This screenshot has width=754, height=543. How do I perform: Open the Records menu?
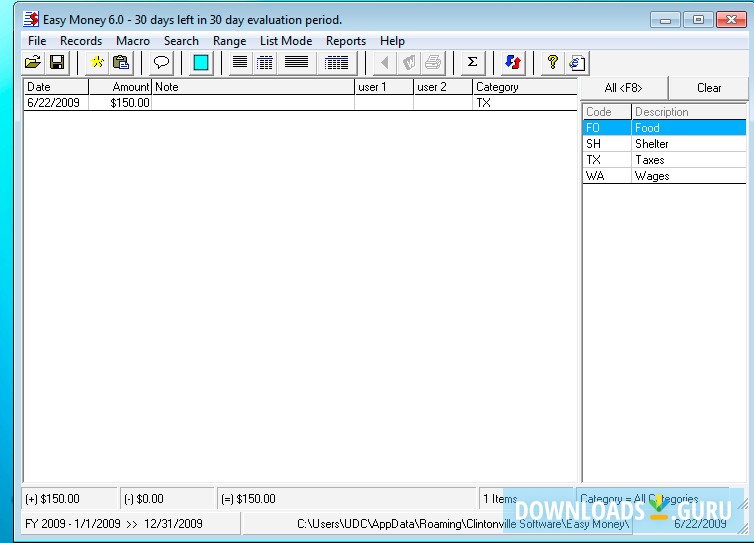click(81, 41)
